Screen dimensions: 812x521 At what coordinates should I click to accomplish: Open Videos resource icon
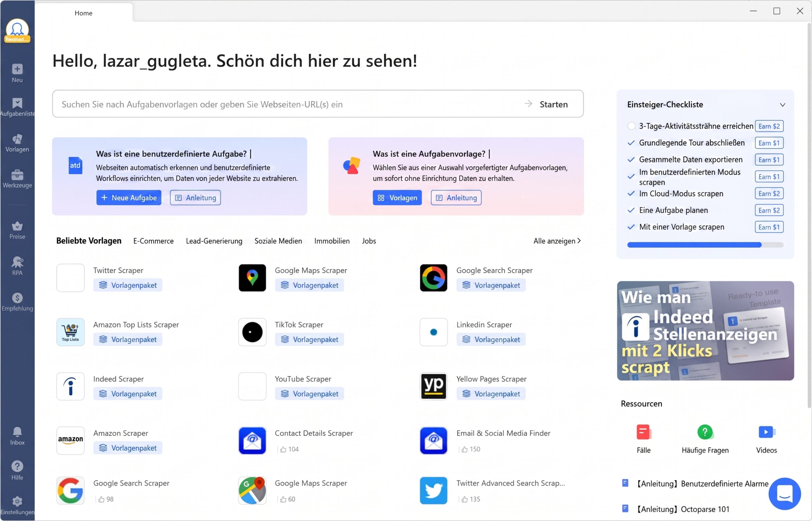(x=766, y=432)
